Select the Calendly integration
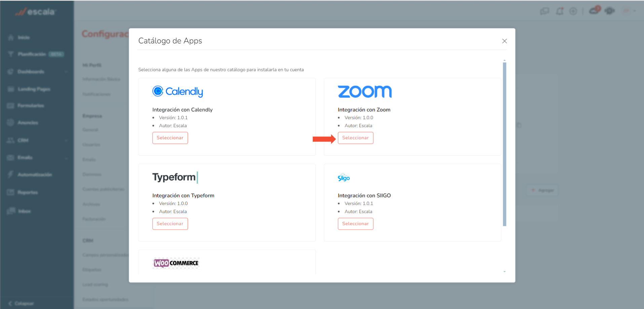Screen dimensions: 644x309 point(170,138)
